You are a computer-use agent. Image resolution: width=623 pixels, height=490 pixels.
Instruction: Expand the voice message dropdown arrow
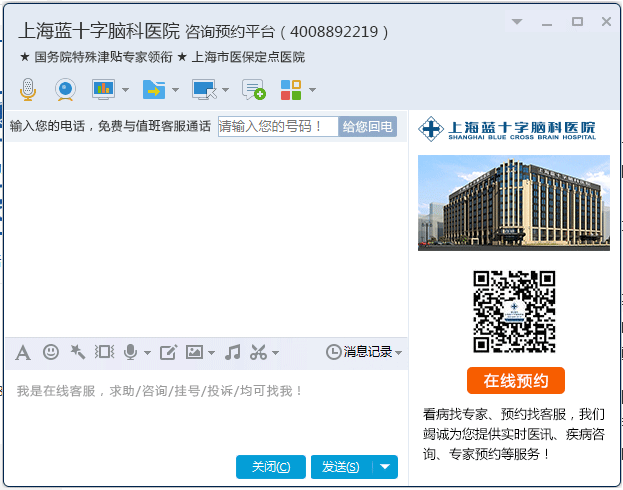(x=147, y=353)
